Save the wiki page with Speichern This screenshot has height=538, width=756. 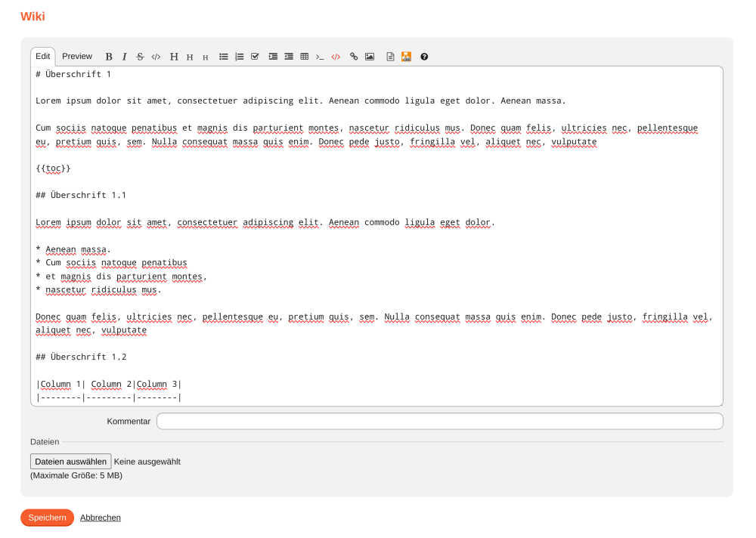point(47,518)
